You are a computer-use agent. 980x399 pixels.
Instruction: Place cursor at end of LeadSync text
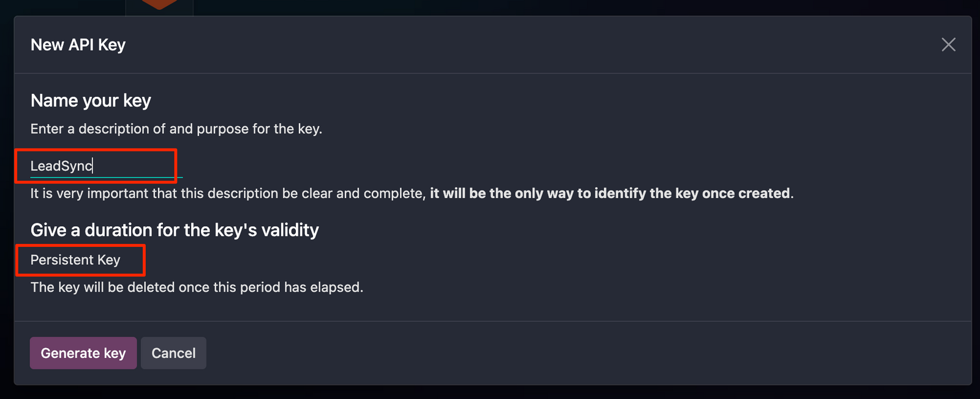[92, 165]
